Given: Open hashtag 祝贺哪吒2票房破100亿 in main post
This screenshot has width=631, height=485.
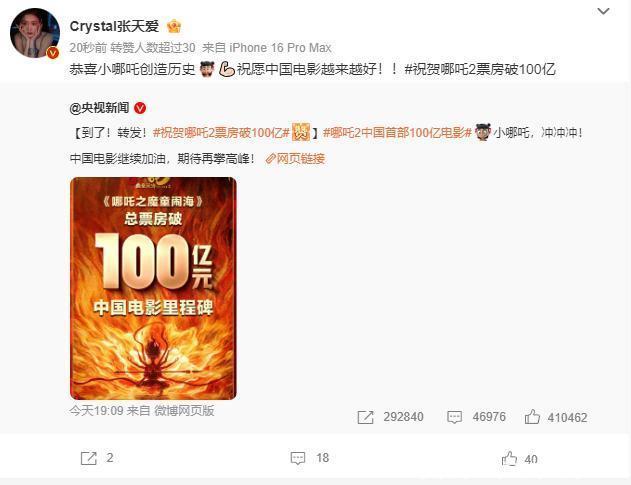Looking at the screenshot, I should tap(480, 69).
